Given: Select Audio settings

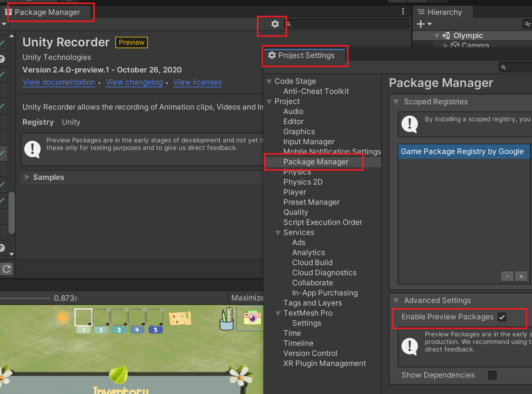Looking at the screenshot, I should tap(293, 111).
